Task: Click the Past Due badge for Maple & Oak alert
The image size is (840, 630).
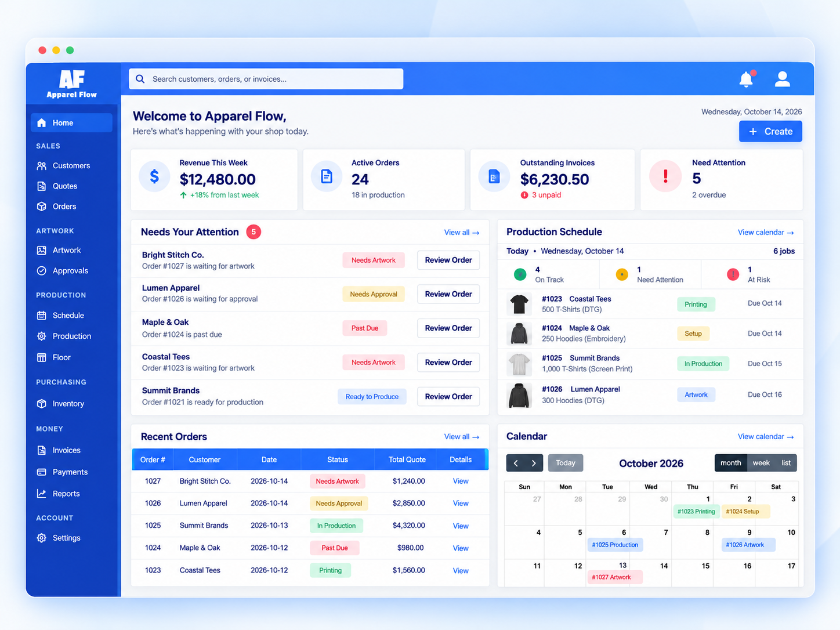Action: (x=365, y=328)
